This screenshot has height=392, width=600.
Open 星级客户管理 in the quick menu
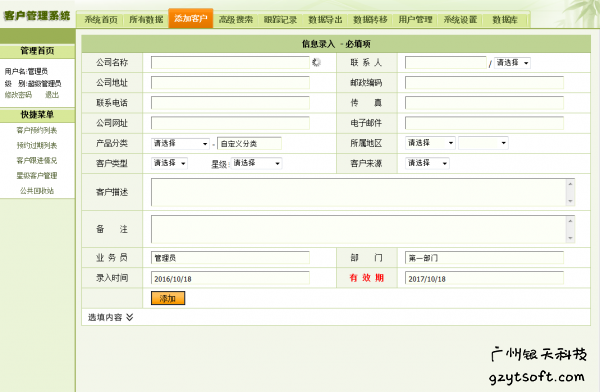37,175
